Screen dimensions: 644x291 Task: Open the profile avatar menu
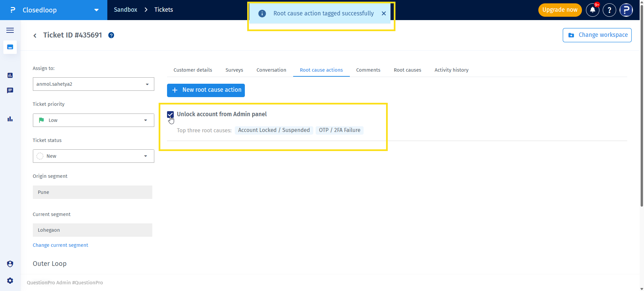tap(626, 10)
